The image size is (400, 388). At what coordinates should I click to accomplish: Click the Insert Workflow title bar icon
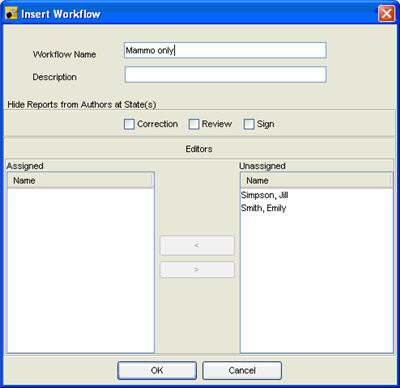pyautogui.click(x=11, y=14)
